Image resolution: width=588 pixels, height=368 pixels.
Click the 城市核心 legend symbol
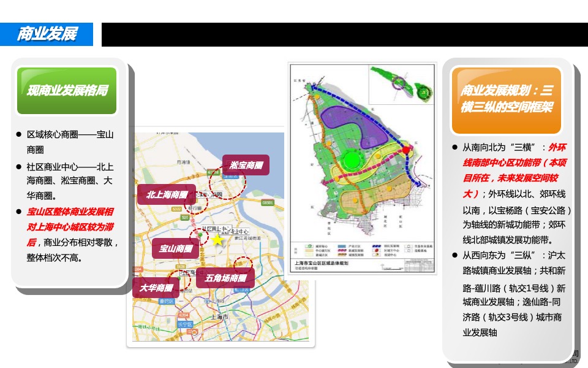309,245
